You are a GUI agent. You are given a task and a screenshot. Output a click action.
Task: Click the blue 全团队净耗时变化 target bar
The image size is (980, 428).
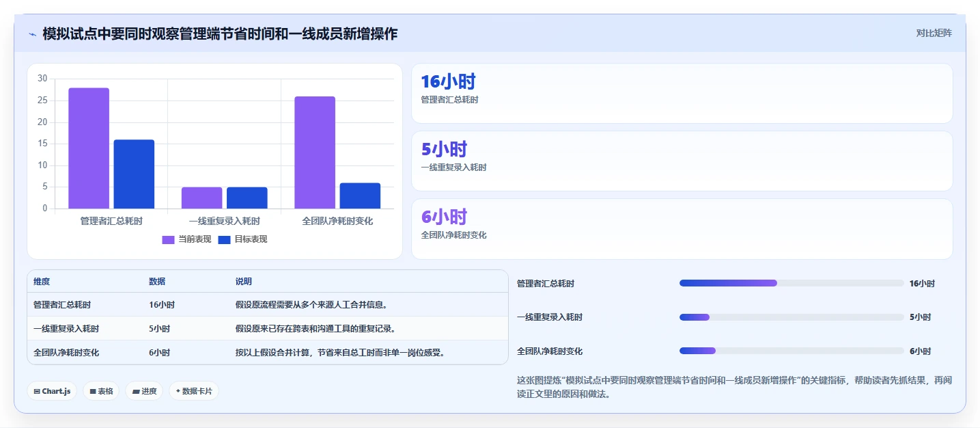tap(360, 196)
